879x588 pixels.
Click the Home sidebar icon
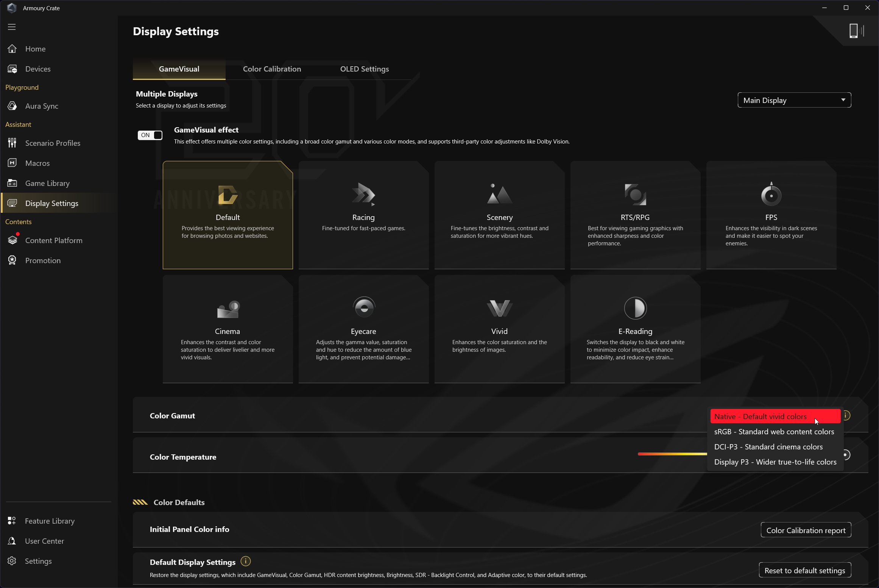point(12,49)
